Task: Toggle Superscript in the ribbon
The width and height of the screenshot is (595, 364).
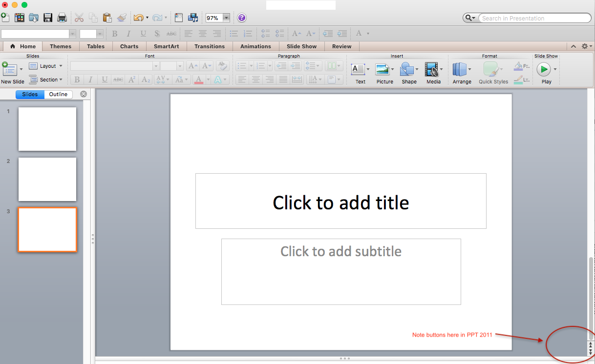Action: pyautogui.click(x=132, y=80)
